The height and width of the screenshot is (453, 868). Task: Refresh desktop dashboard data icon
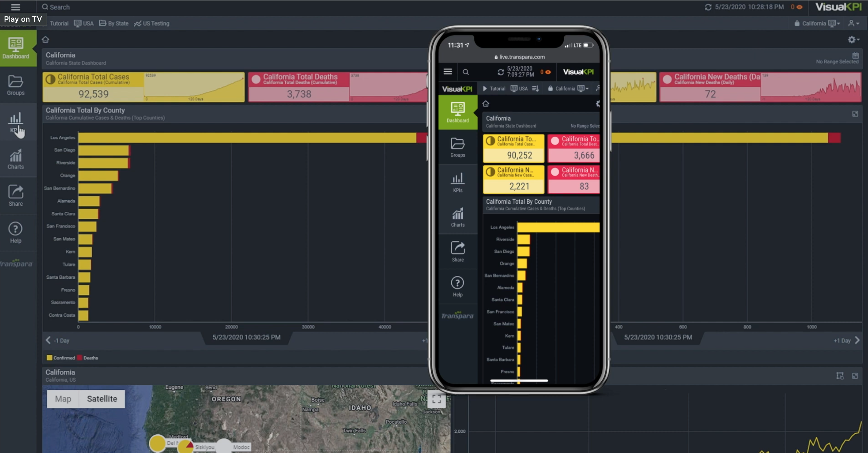708,7
